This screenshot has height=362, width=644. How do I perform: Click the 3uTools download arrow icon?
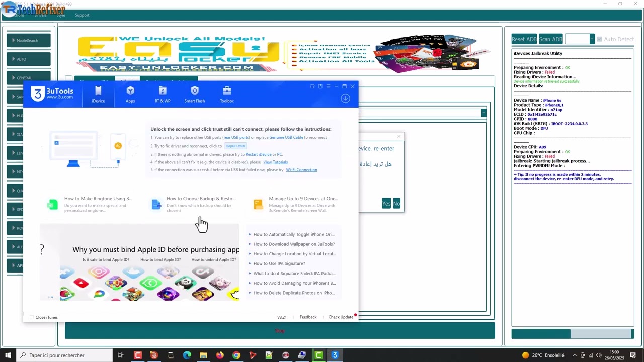345,98
